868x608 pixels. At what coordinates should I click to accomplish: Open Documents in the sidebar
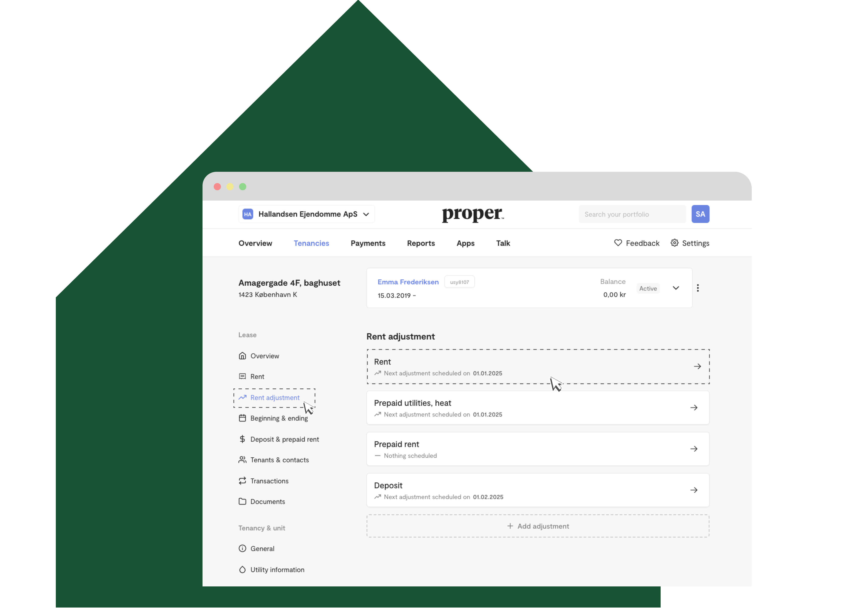coord(268,502)
